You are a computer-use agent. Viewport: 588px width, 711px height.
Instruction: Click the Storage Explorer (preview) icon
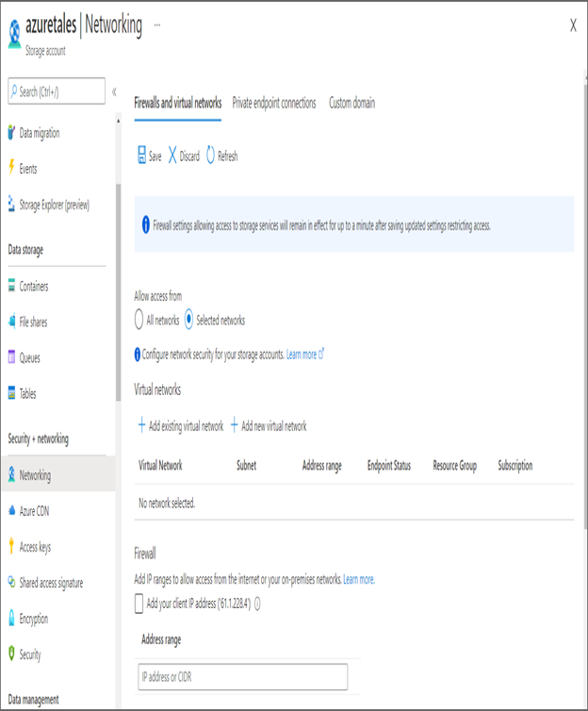pos(11,204)
